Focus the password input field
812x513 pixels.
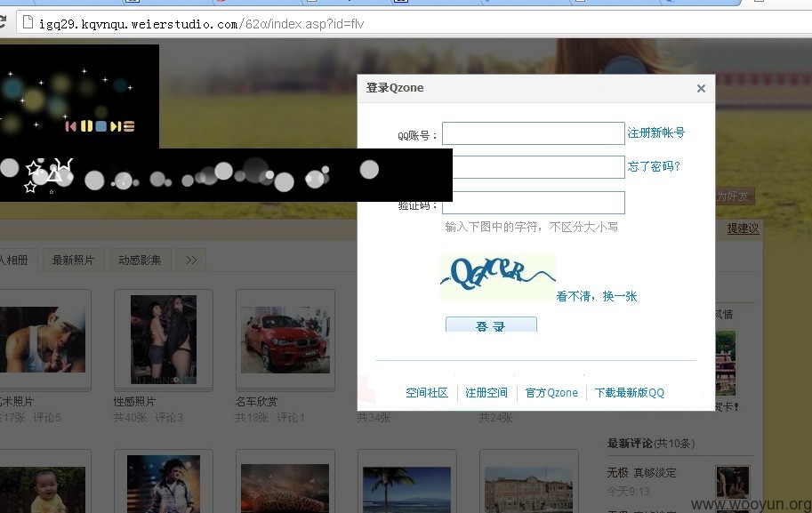[x=539, y=167]
